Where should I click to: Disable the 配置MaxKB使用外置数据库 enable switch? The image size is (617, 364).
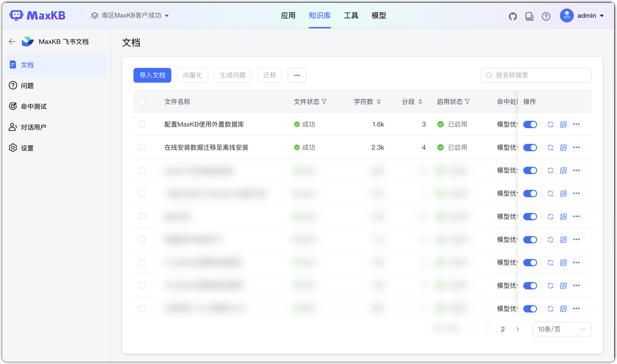click(x=530, y=124)
